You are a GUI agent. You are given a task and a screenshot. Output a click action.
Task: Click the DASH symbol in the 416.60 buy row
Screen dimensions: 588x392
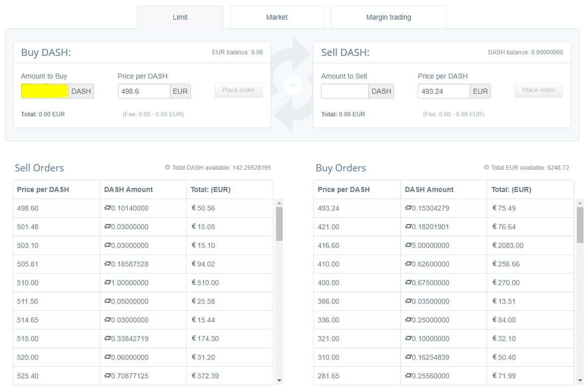408,245
